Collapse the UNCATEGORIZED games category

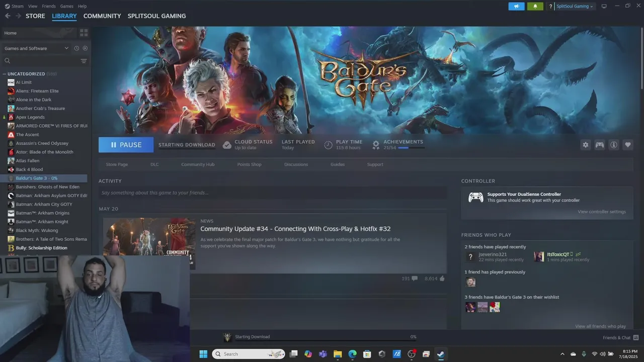coord(4,74)
